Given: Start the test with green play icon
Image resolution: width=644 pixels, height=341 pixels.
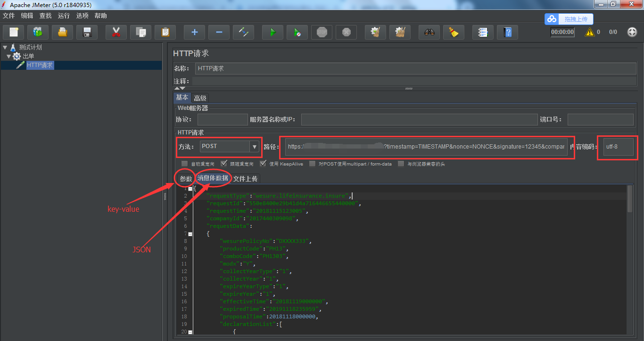Looking at the screenshot, I should (272, 32).
